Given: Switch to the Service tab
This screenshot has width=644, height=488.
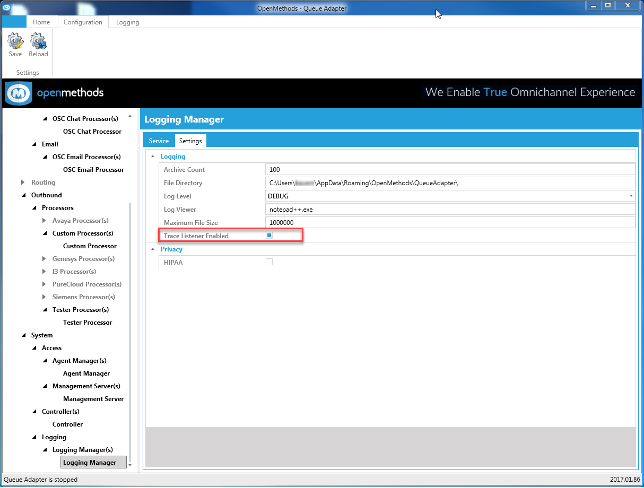Looking at the screenshot, I should point(159,140).
